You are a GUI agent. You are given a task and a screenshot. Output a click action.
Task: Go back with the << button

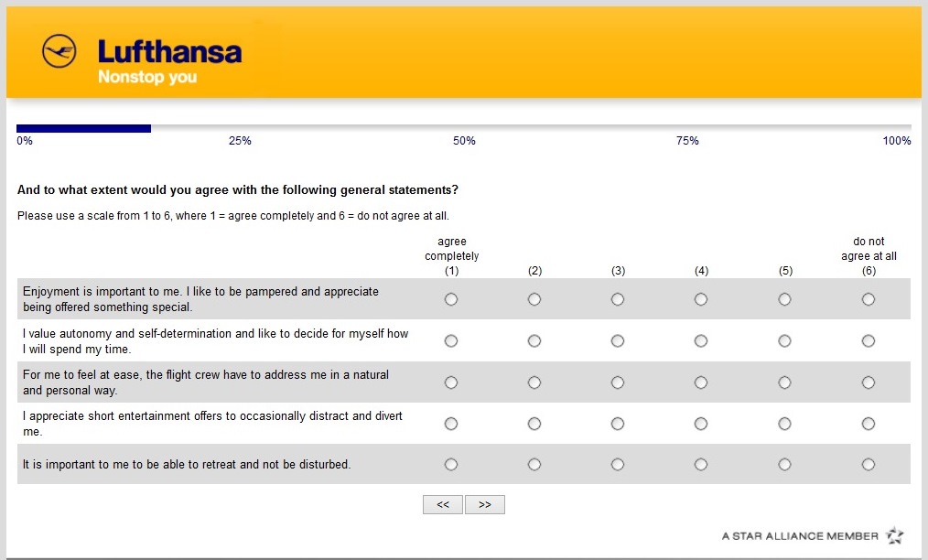(x=443, y=504)
